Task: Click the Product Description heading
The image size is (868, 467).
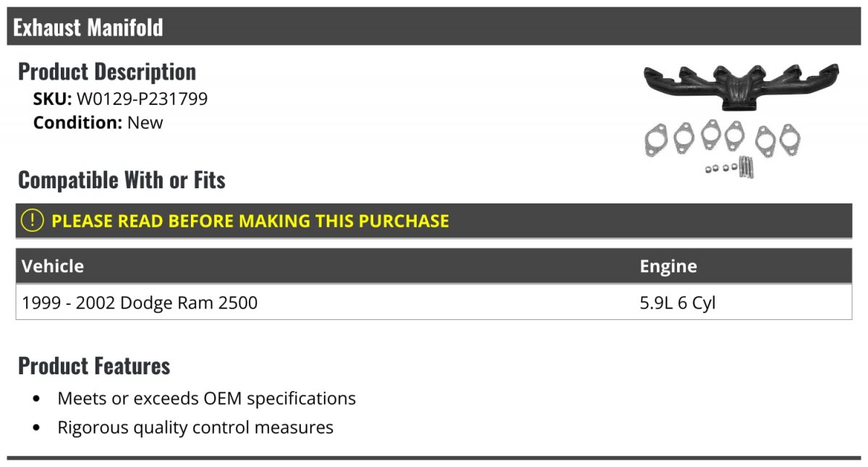Action: pyautogui.click(x=107, y=72)
